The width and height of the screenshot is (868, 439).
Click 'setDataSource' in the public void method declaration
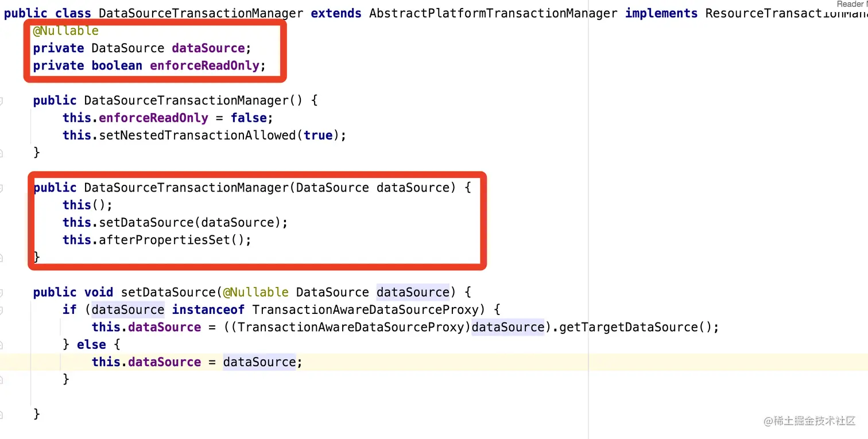tap(168, 292)
